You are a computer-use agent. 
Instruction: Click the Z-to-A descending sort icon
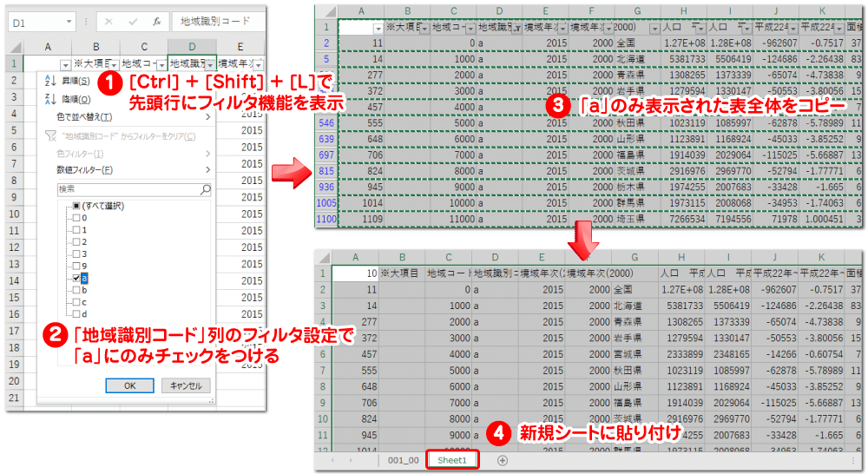(x=50, y=99)
